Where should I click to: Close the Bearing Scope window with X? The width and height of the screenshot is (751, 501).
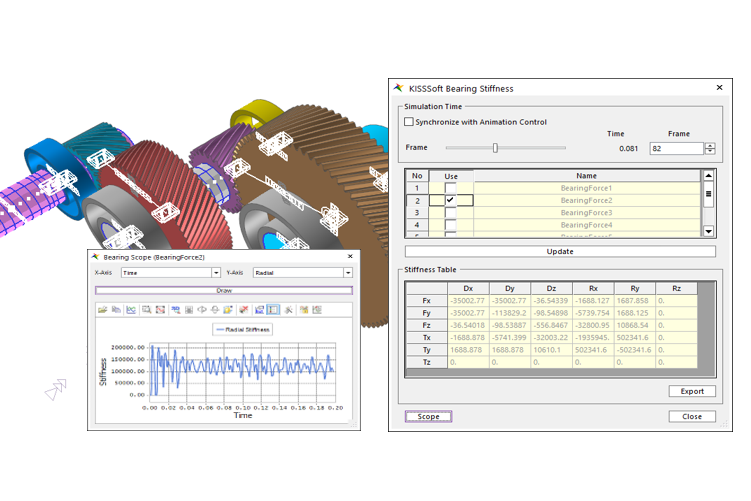[350, 256]
